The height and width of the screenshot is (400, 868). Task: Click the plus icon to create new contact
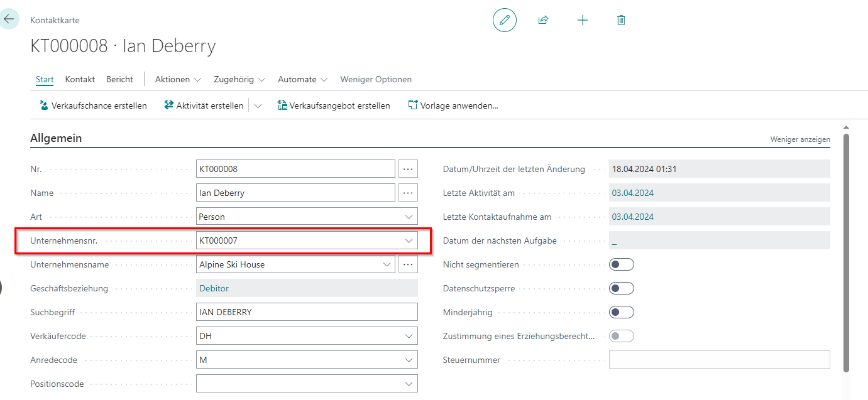point(583,20)
